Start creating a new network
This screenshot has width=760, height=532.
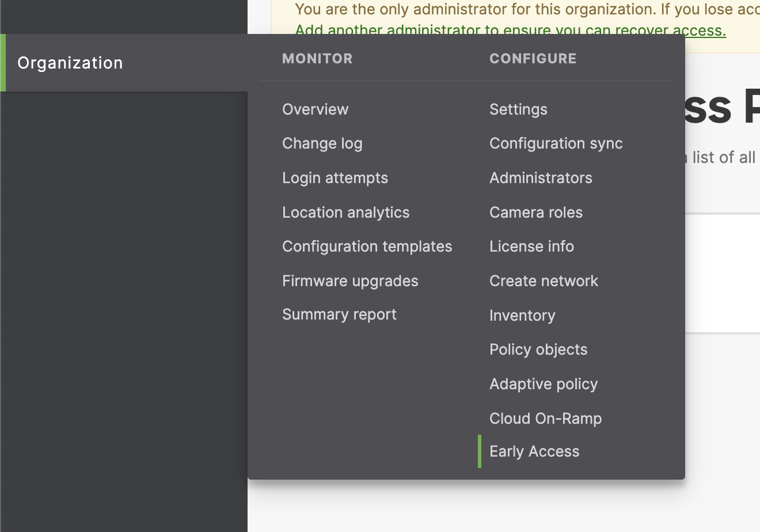coord(544,280)
